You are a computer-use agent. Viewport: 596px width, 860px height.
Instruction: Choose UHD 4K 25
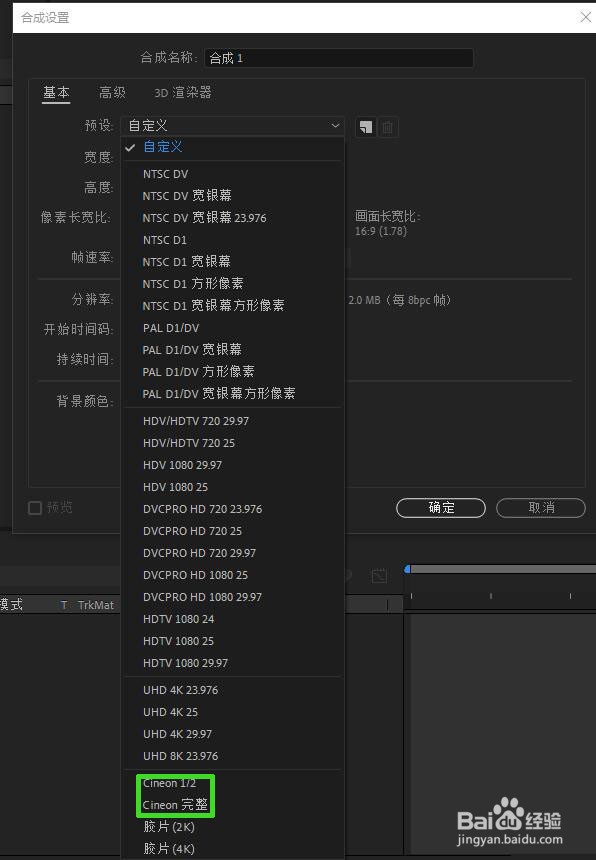click(x=233, y=712)
